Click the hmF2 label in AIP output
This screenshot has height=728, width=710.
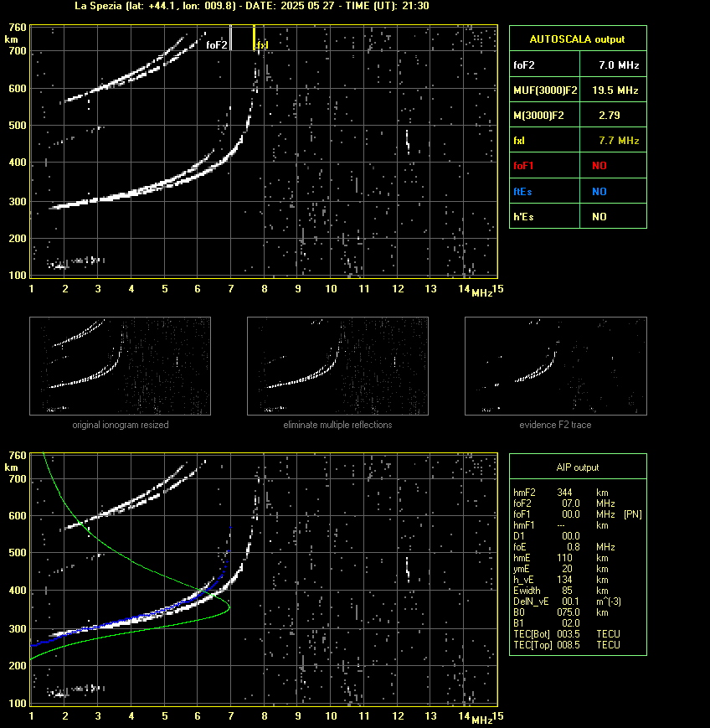pos(524,493)
